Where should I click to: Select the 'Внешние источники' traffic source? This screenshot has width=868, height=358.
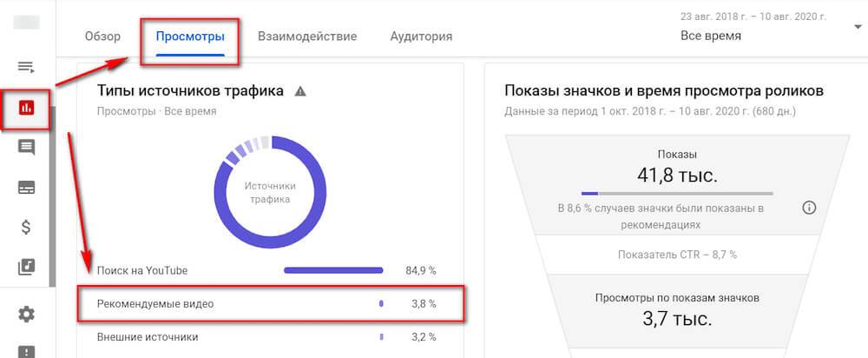click(x=148, y=336)
